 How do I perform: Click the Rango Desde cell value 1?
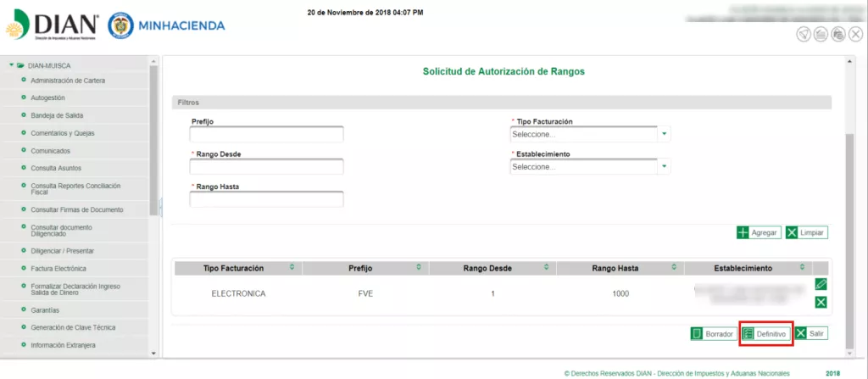pyautogui.click(x=492, y=293)
